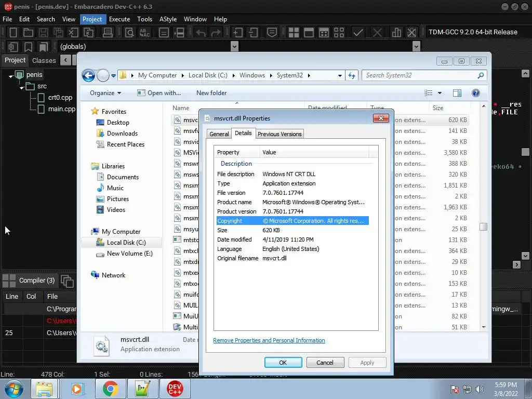Viewport: 532px width, 399px height.
Task: Click the editor vertical scrollbar thumb
Action: [x=525, y=152]
